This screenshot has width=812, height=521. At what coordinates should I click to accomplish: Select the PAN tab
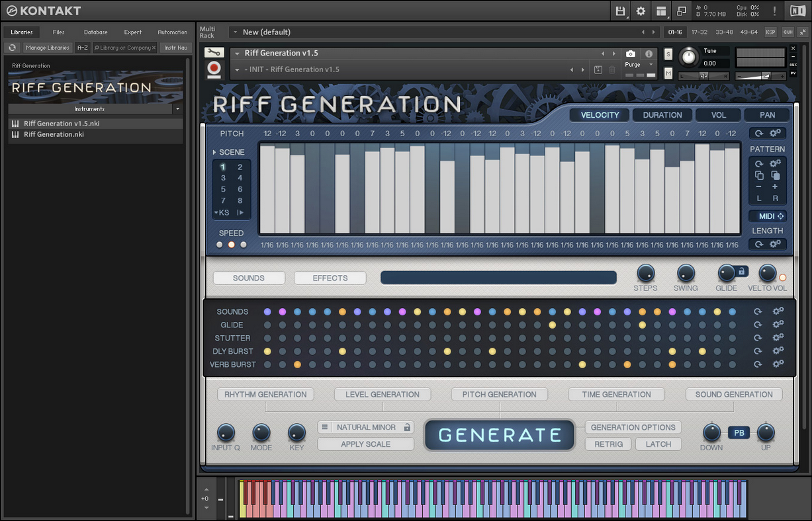[x=768, y=115]
